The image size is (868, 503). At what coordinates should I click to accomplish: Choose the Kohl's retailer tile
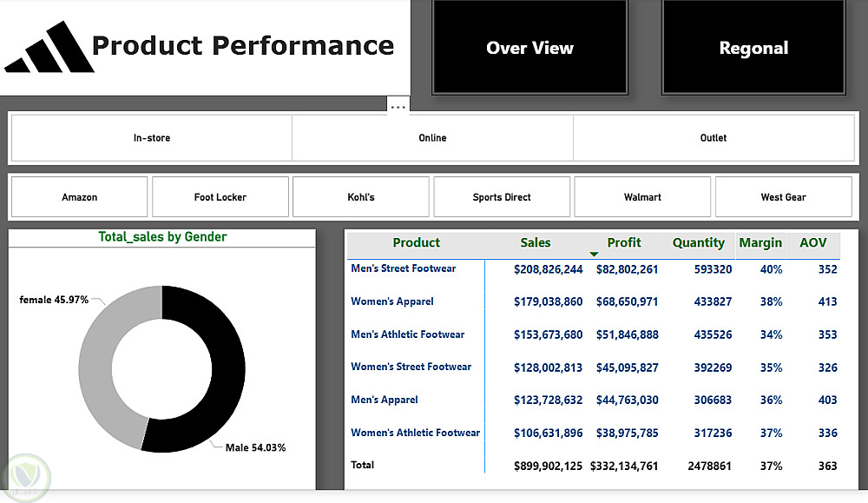[361, 197]
